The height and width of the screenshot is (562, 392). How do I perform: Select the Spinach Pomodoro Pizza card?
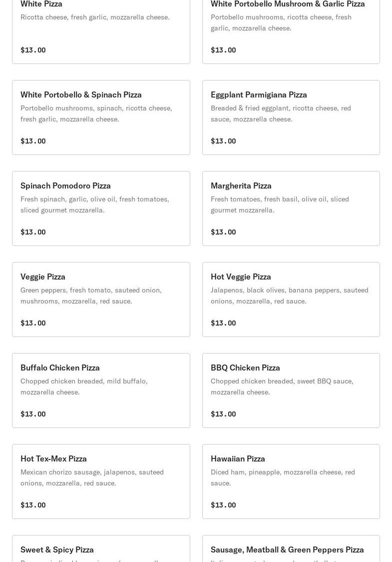tap(101, 208)
